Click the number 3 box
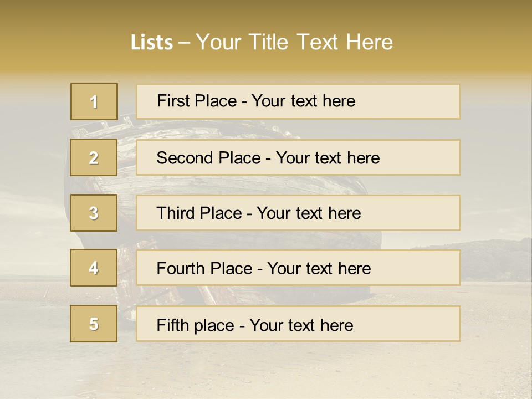 click(x=94, y=213)
